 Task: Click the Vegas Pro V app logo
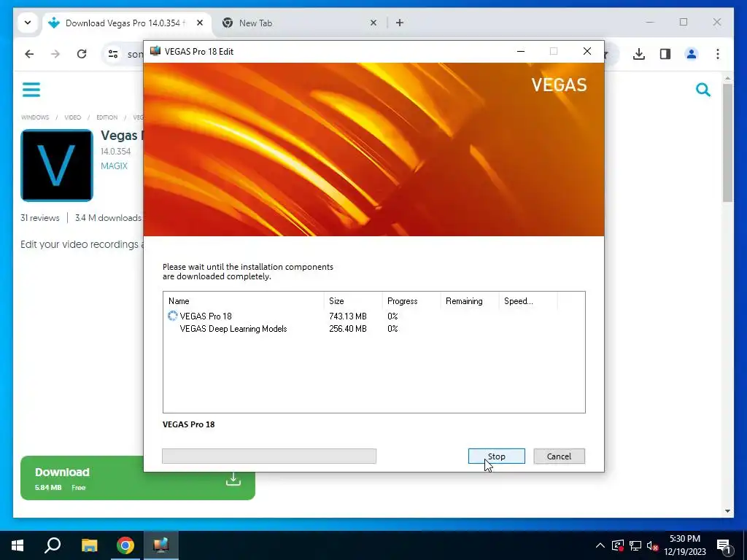point(57,166)
